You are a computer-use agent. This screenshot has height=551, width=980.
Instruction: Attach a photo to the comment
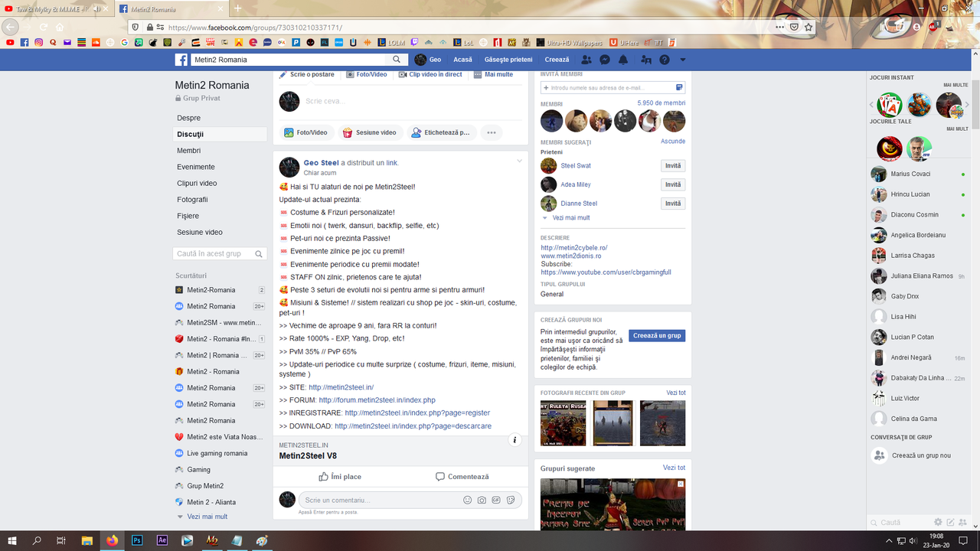(482, 500)
